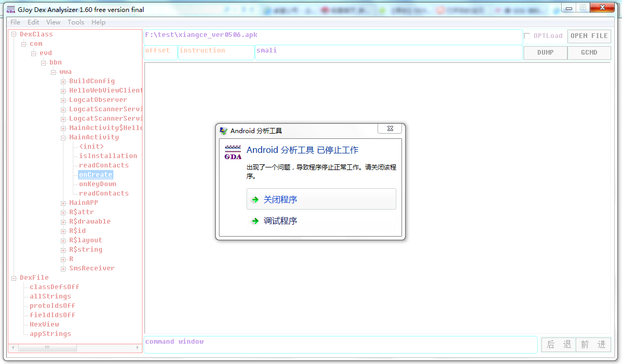Viewport: 622px width, 364px height.
Task: Select protoIdsOff under DexFile
Action: [x=53, y=306]
